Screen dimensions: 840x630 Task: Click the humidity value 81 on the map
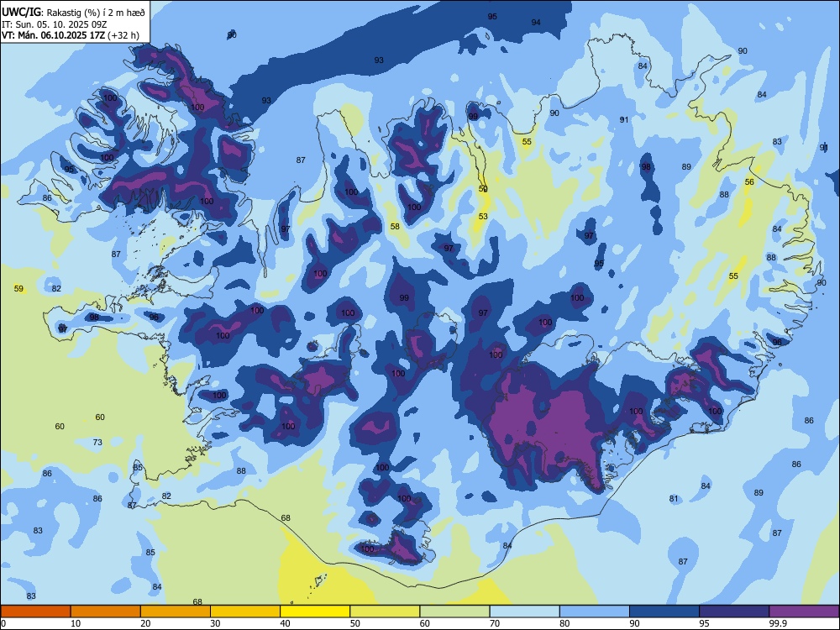coord(674,499)
